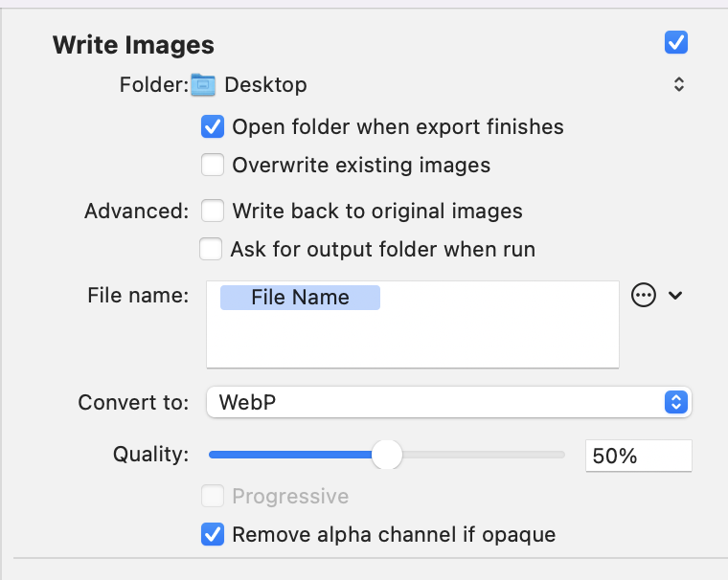Click the right end of Quality slider track
The height and width of the screenshot is (580, 728).
pyautogui.click(x=560, y=455)
